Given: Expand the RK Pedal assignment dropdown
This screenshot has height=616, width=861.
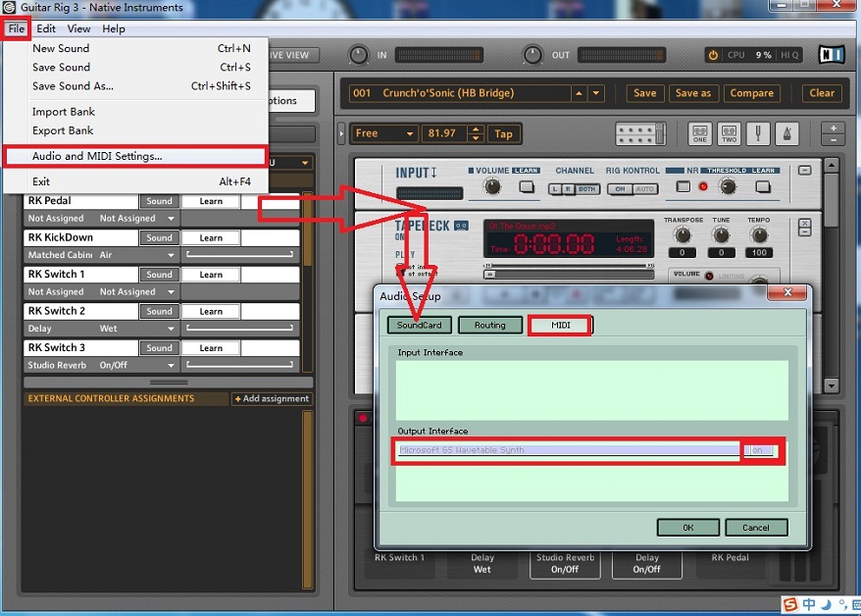Looking at the screenshot, I should click(x=171, y=219).
